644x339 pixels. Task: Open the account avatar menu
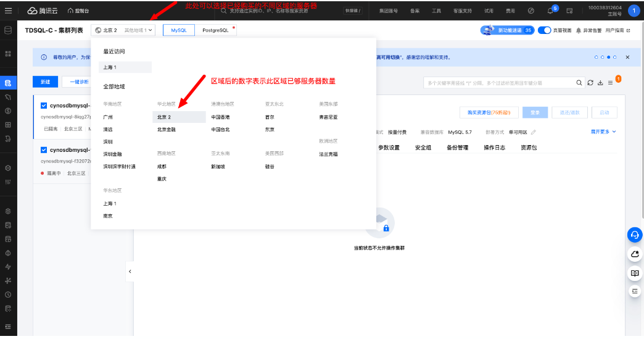pos(635,10)
